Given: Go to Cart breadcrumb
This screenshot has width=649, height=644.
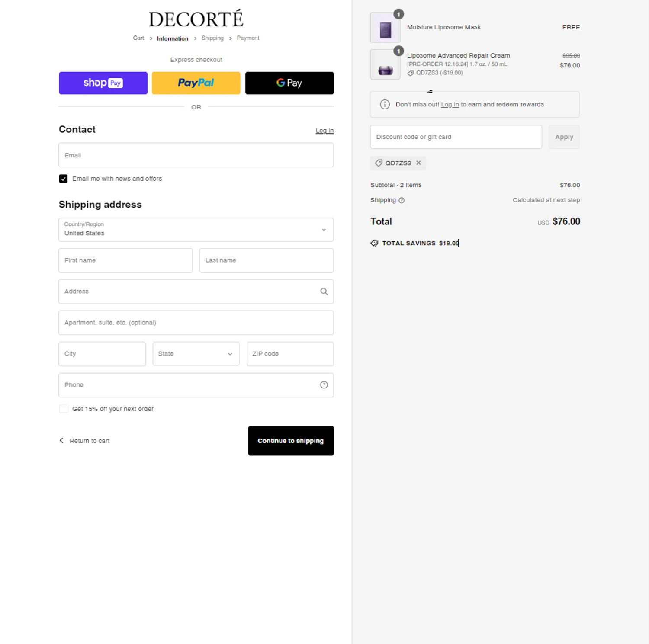Looking at the screenshot, I should click(x=138, y=38).
